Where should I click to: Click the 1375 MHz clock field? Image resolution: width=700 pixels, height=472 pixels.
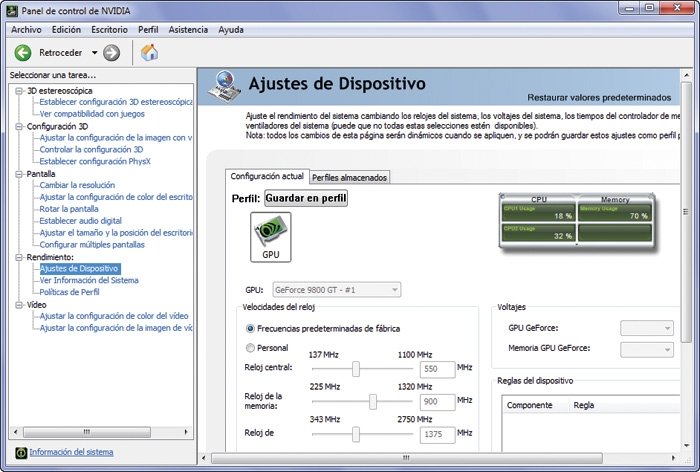pyautogui.click(x=437, y=434)
